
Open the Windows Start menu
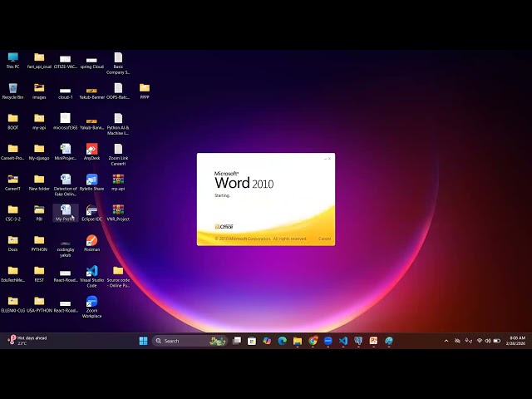click(143, 341)
